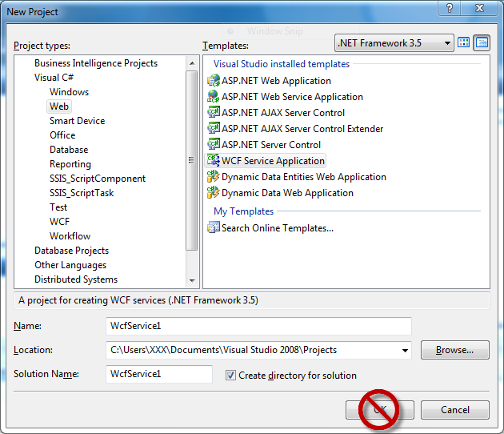Select Office project type
Viewport: 504px width, 434px height.
click(x=62, y=135)
